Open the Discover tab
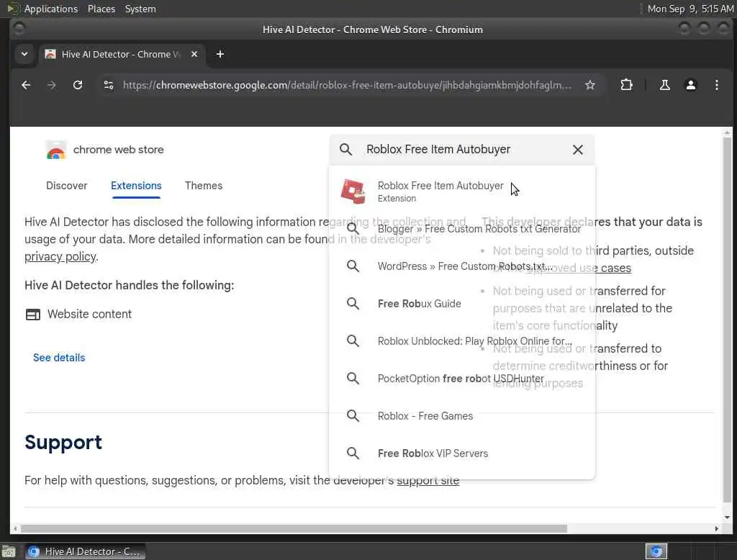This screenshot has height=560, width=737. pos(67,186)
